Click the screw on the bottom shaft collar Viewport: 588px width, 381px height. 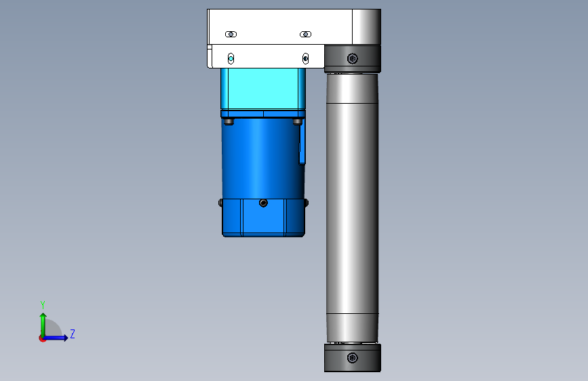353,358
